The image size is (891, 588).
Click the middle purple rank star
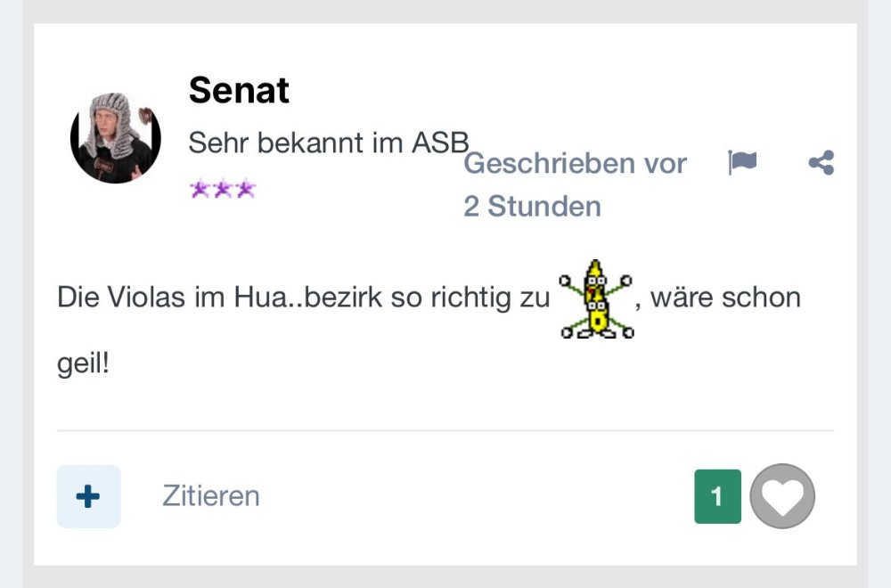pyautogui.click(x=222, y=189)
